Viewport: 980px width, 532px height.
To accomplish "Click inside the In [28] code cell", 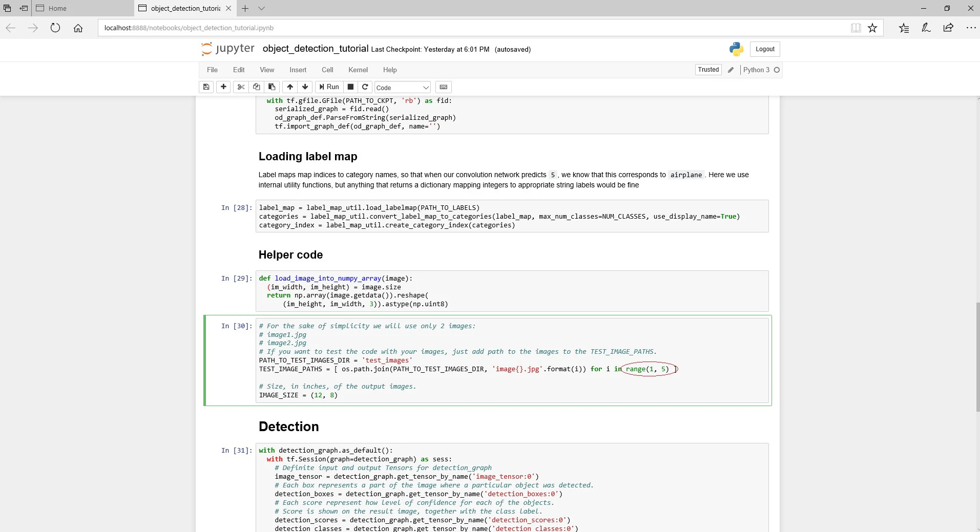I will 512,216.
